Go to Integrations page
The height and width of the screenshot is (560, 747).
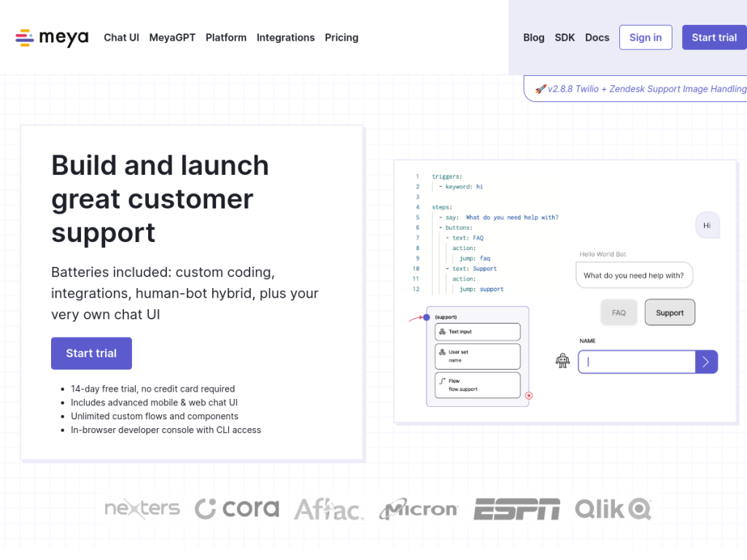(x=285, y=38)
